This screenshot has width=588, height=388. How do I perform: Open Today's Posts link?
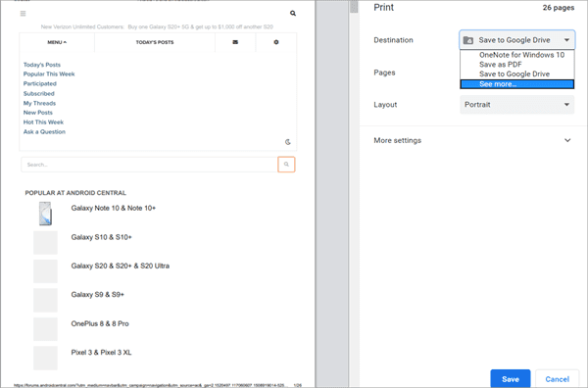tap(41, 65)
